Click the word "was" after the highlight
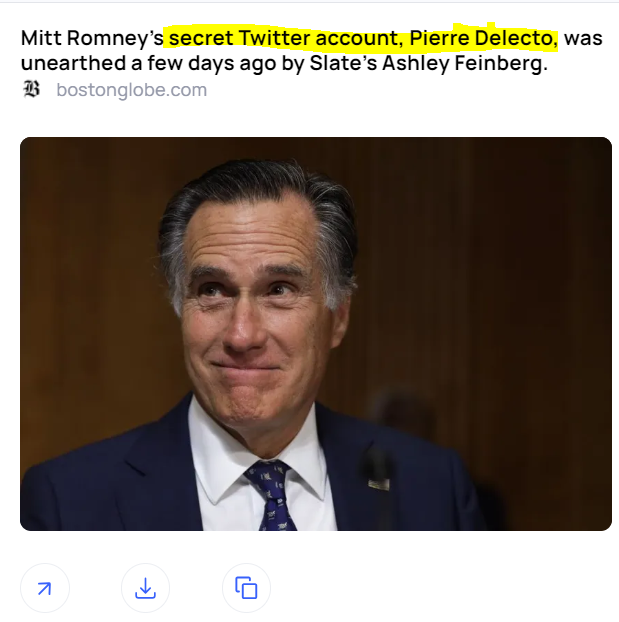The image size is (619, 622). [583, 38]
